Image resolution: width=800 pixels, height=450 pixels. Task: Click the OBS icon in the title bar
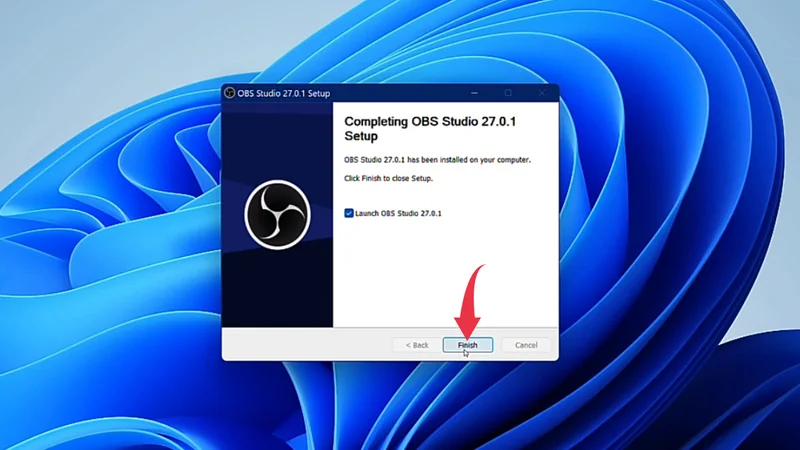(230, 93)
